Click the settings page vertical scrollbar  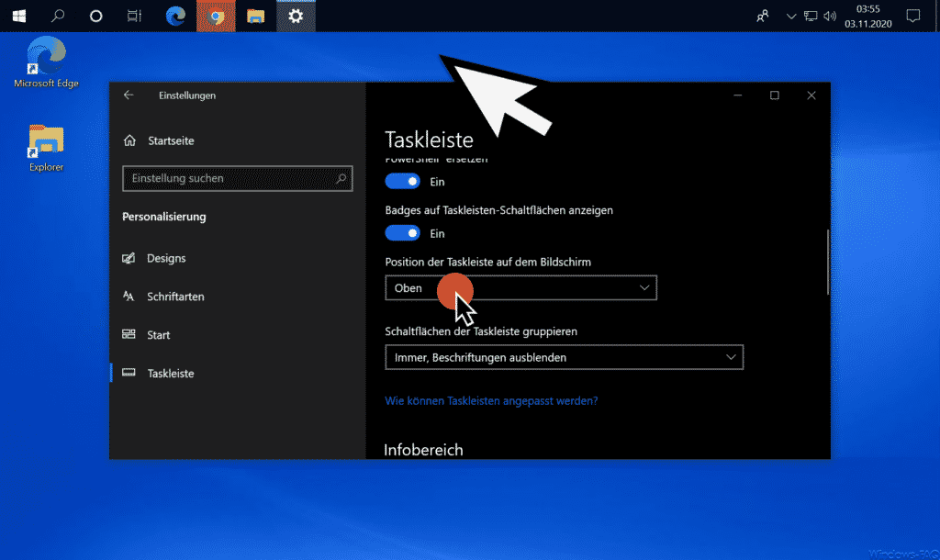tap(828, 262)
